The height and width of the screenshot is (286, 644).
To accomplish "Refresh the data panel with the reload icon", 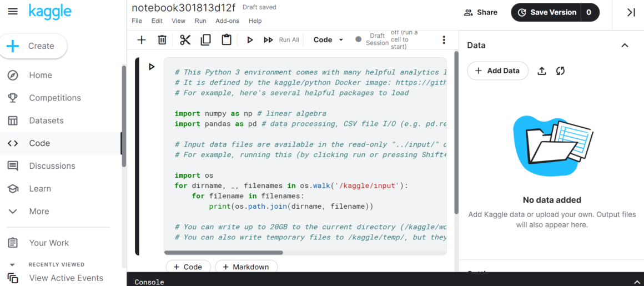I will (x=560, y=71).
